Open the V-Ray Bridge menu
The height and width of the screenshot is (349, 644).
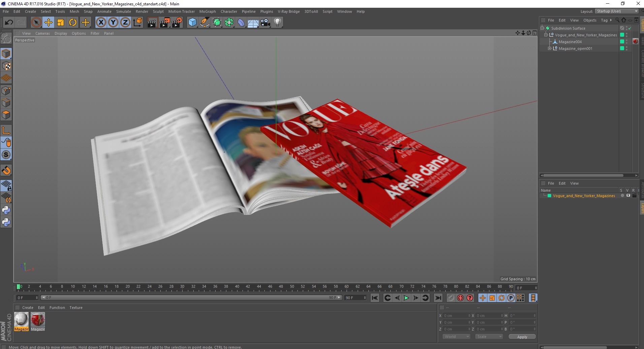pyautogui.click(x=289, y=11)
